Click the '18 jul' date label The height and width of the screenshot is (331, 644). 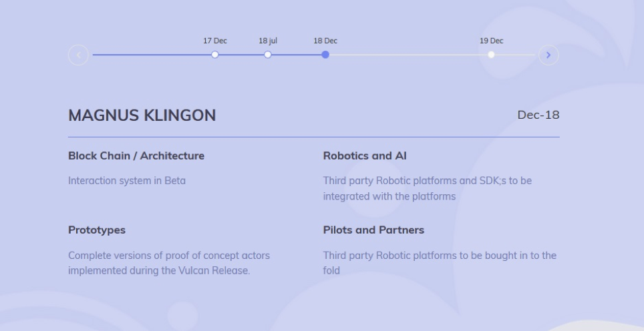(268, 41)
